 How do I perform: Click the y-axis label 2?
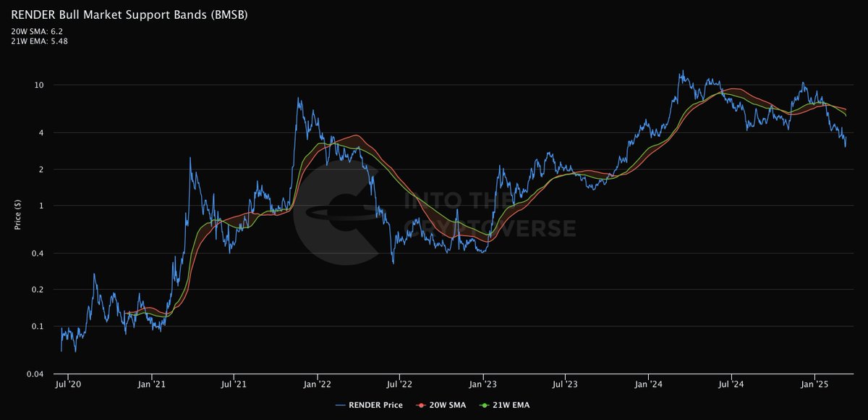point(42,169)
